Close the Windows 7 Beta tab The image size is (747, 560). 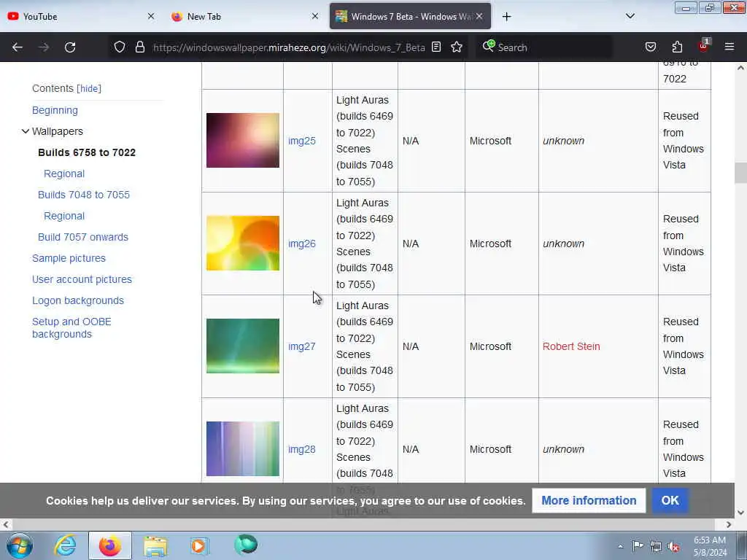(479, 16)
